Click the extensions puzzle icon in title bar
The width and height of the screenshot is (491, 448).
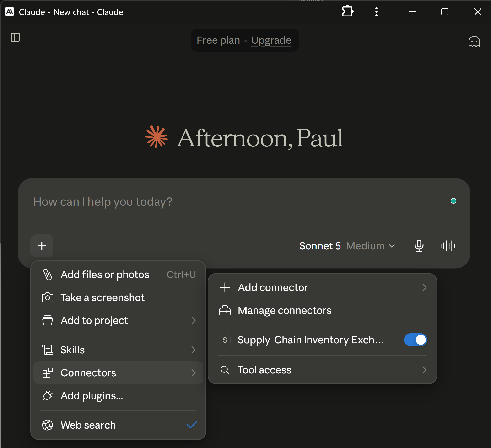(x=348, y=11)
